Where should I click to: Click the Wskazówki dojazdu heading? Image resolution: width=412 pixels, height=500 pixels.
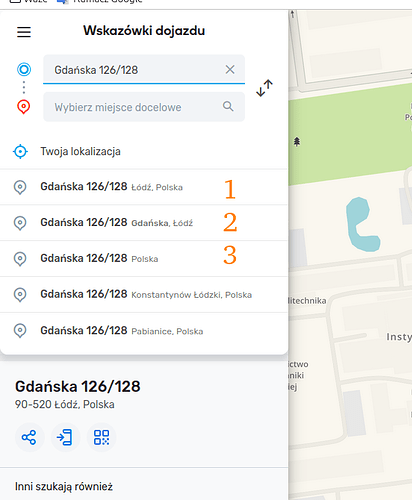(x=144, y=31)
